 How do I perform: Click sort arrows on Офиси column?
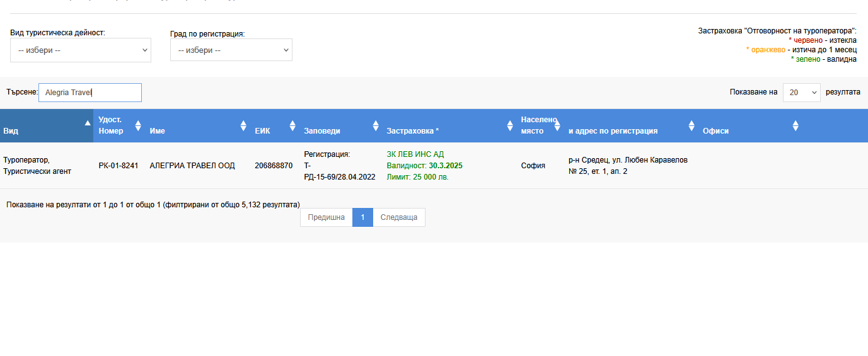click(796, 125)
